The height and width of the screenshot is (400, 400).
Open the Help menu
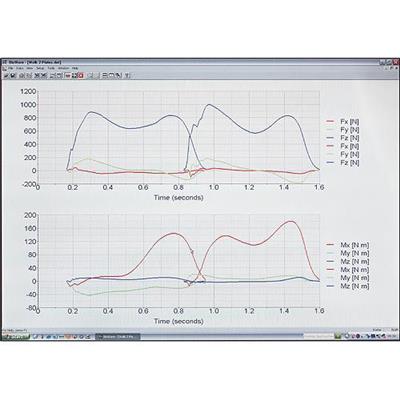coord(75,68)
